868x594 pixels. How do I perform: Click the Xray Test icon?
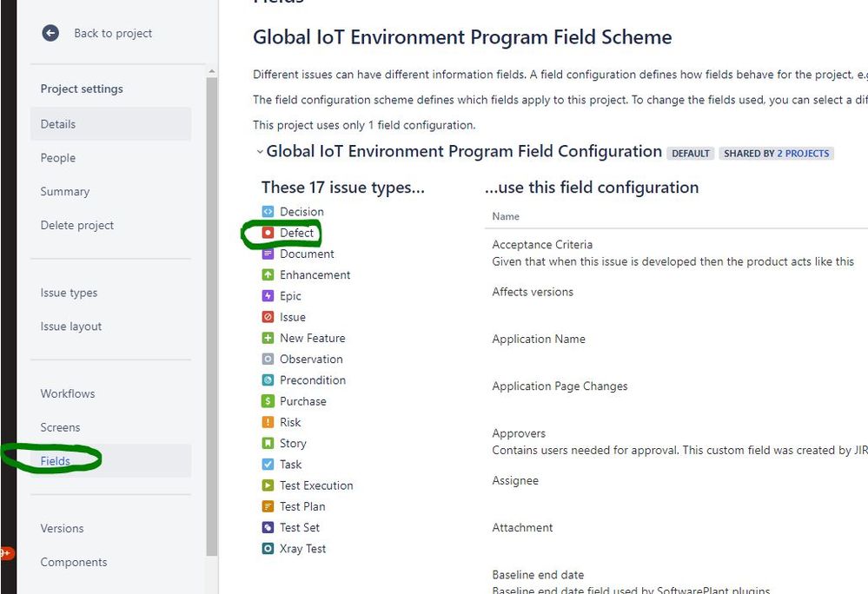[268, 549]
